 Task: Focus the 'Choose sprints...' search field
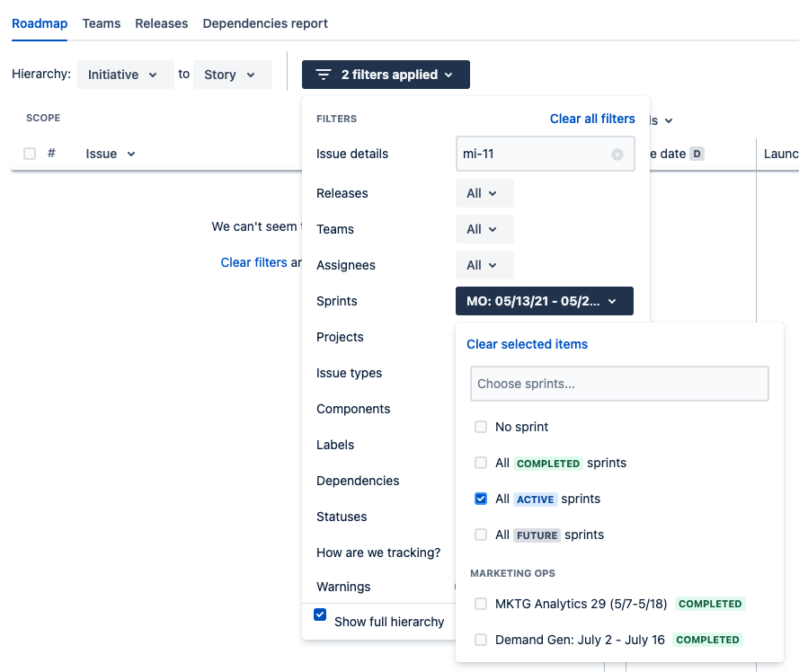(619, 384)
